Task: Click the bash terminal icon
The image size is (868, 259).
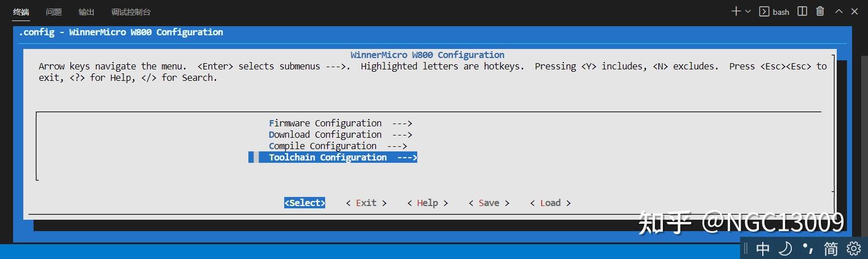Action: click(x=765, y=11)
